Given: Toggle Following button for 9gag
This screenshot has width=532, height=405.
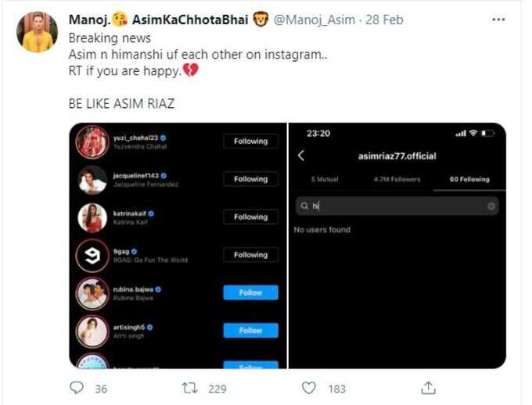Looking at the screenshot, I should 250,255.
